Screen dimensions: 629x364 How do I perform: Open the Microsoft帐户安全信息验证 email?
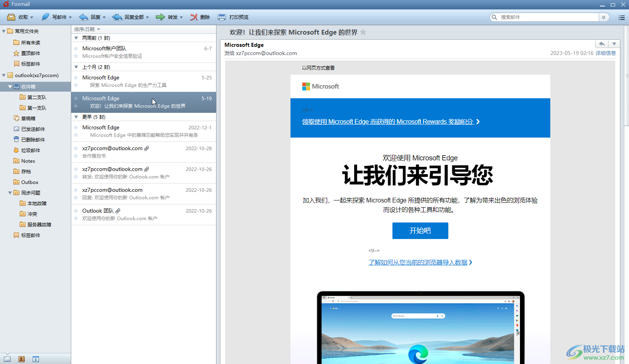(x=144, y=52)
